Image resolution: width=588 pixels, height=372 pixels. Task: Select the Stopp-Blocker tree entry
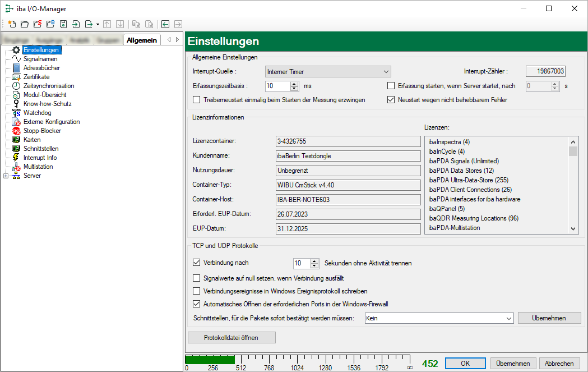coord(42,131)
